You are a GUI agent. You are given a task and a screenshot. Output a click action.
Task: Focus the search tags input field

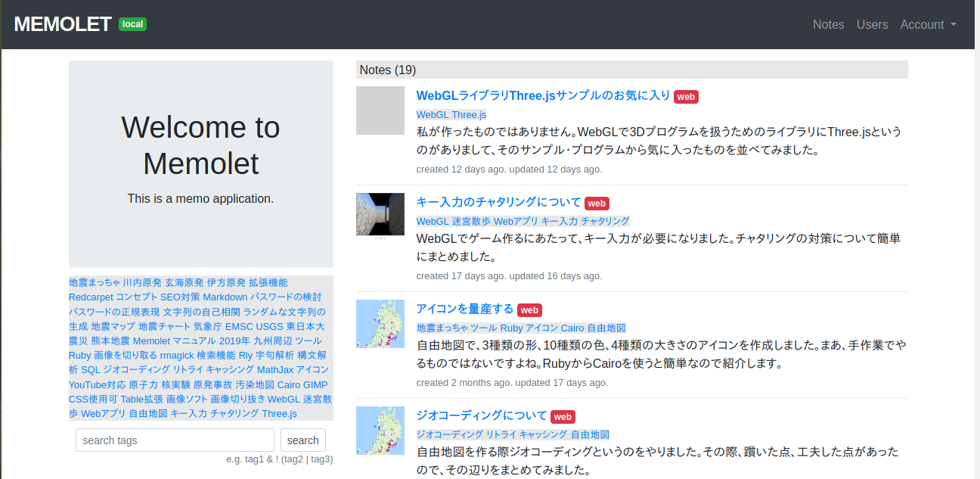[175, 440]
